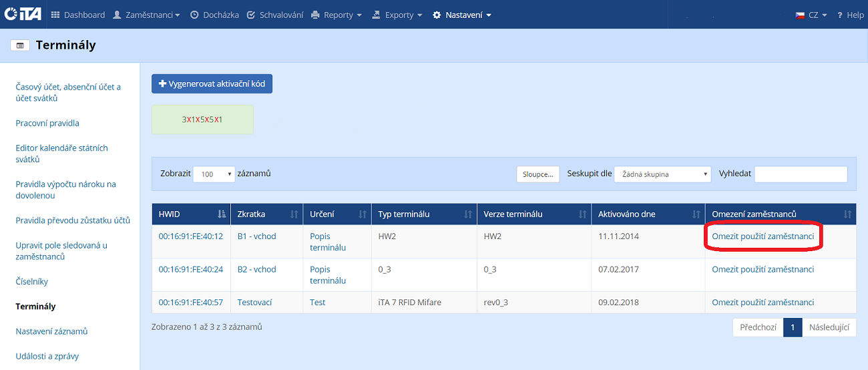Click sort arrows in Typ terminálu header

[x=468, y=214]
